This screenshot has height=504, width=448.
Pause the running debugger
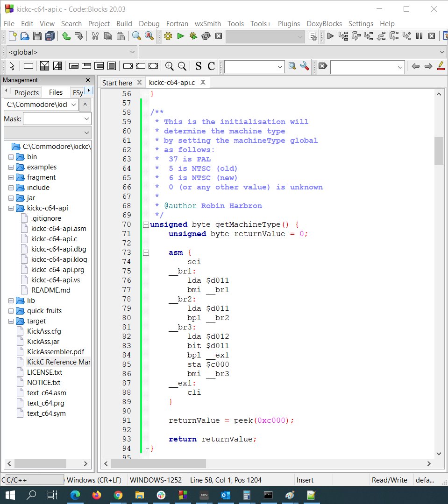coord(418,36)
